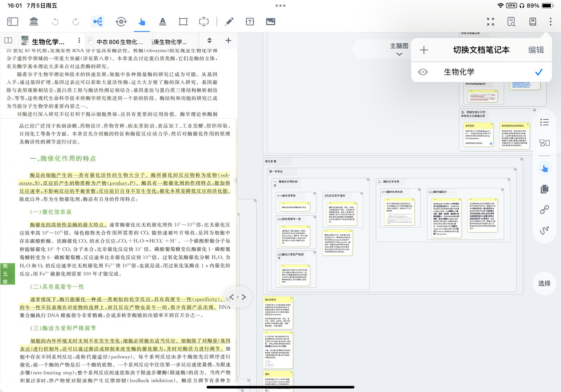Select the rectangle excerpt tool
The image size is (561, 392).
click(183, 21)
